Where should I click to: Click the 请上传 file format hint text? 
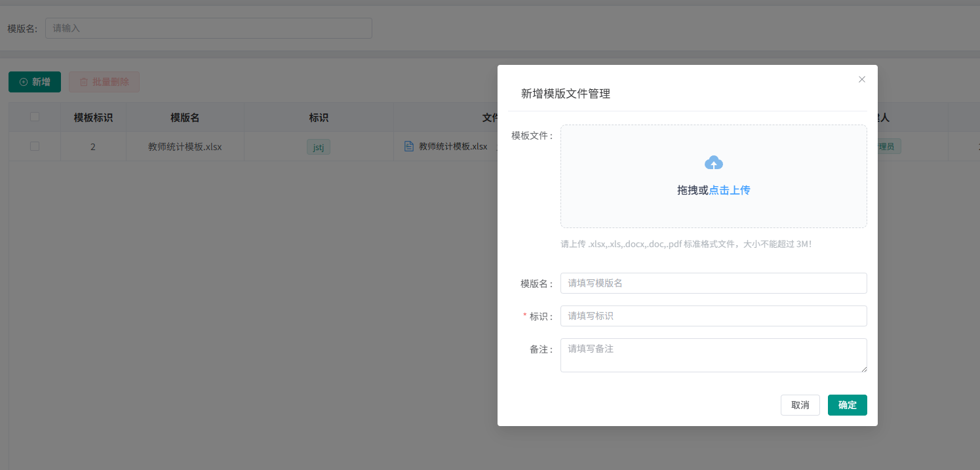pos(686,244)
